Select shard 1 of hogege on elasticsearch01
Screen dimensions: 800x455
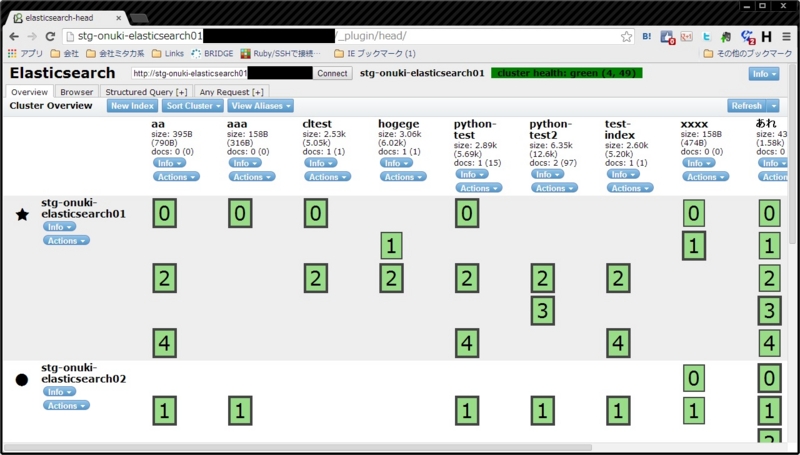[x=391, y=246]
